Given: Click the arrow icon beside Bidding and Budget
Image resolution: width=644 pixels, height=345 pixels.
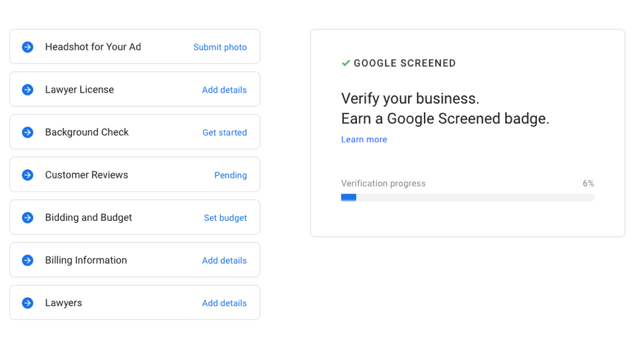Looking at the screenshot, I should pos(28,217).
